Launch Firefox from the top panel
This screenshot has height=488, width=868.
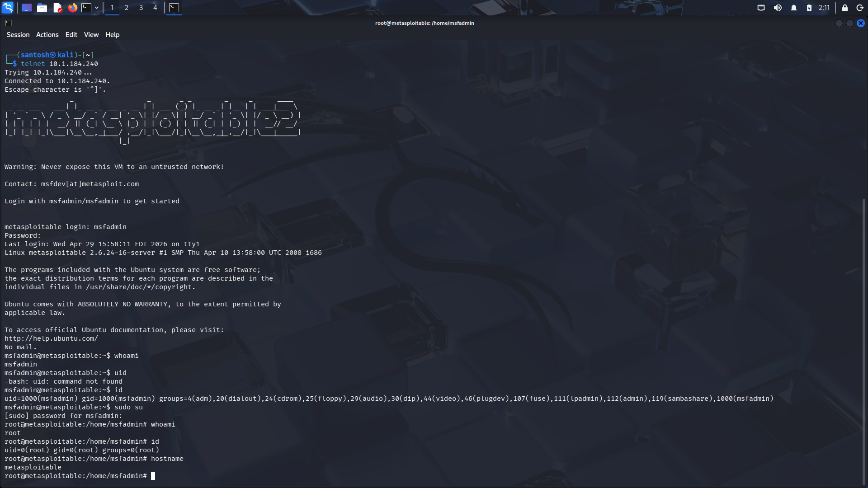click(x=73, y=8)
